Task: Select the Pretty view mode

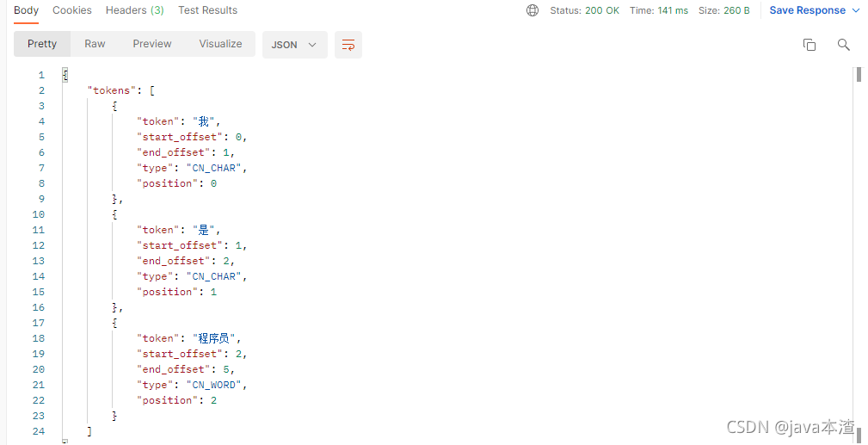Action: 42,44
